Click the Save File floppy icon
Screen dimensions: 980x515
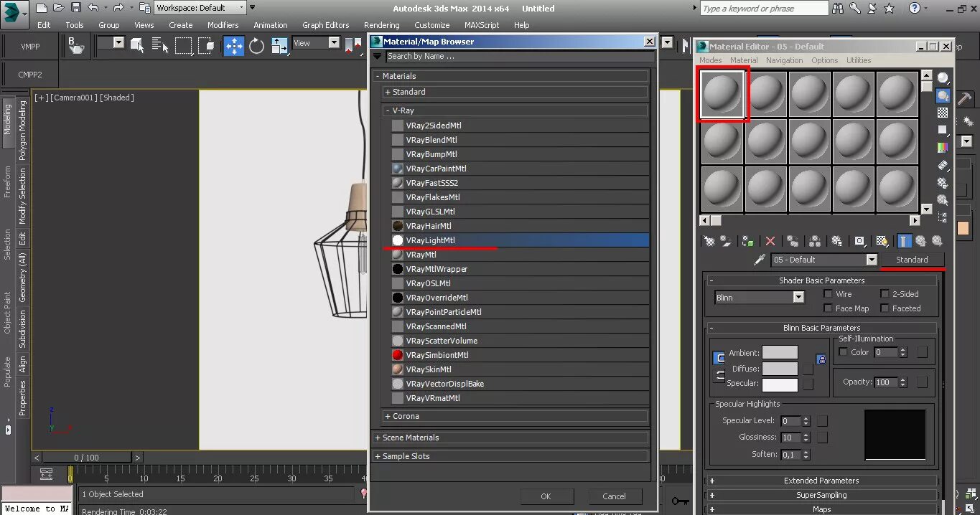[x=75, y=8]
